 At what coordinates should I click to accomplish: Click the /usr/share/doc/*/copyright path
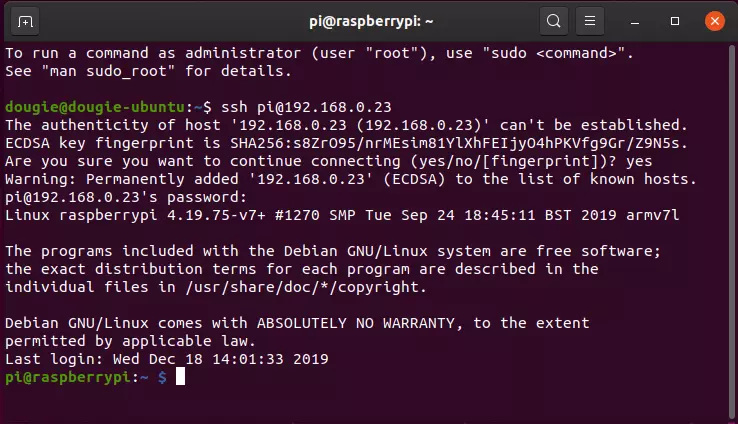coord(305,287)
